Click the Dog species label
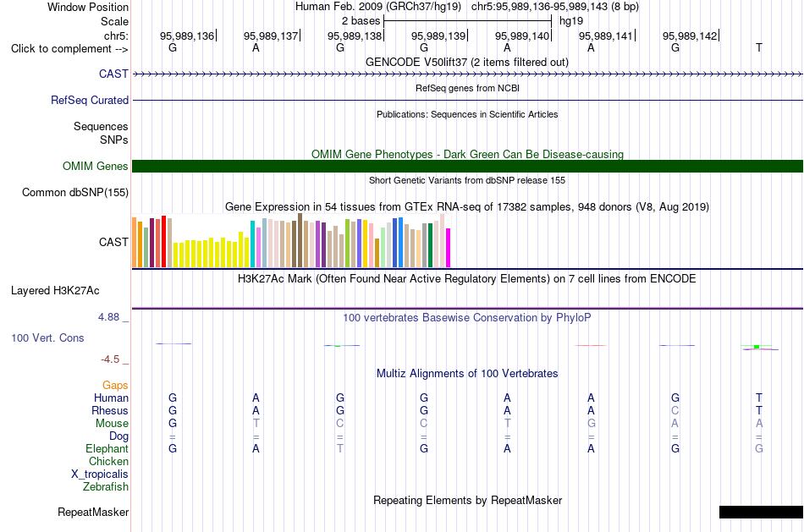Screen dimensions: 804x532 click(x=118, y=436)
